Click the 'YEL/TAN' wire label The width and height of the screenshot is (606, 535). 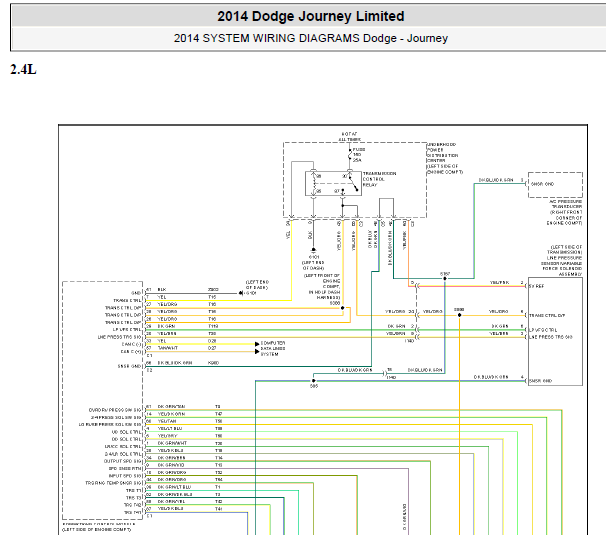click(x=167, y=421)
